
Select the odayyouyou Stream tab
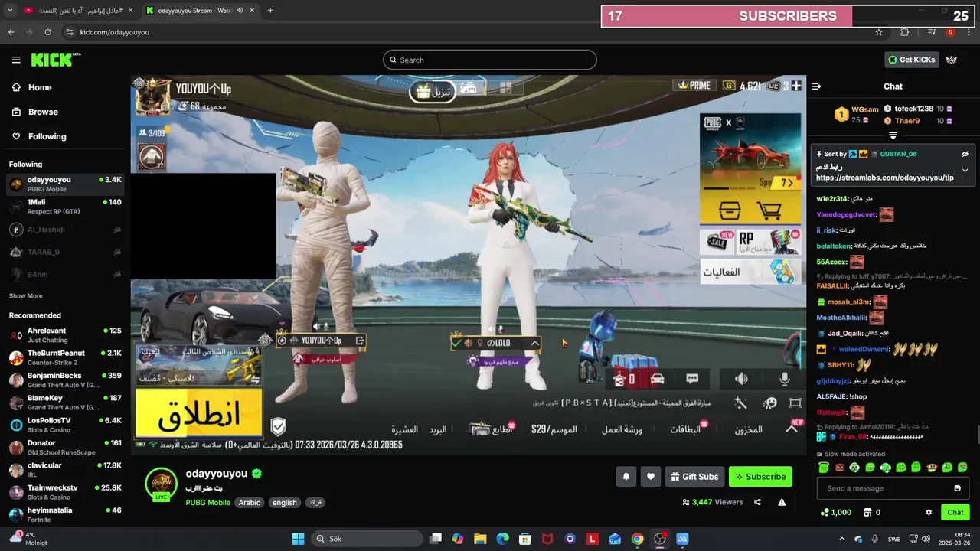[x=199, y=11]
